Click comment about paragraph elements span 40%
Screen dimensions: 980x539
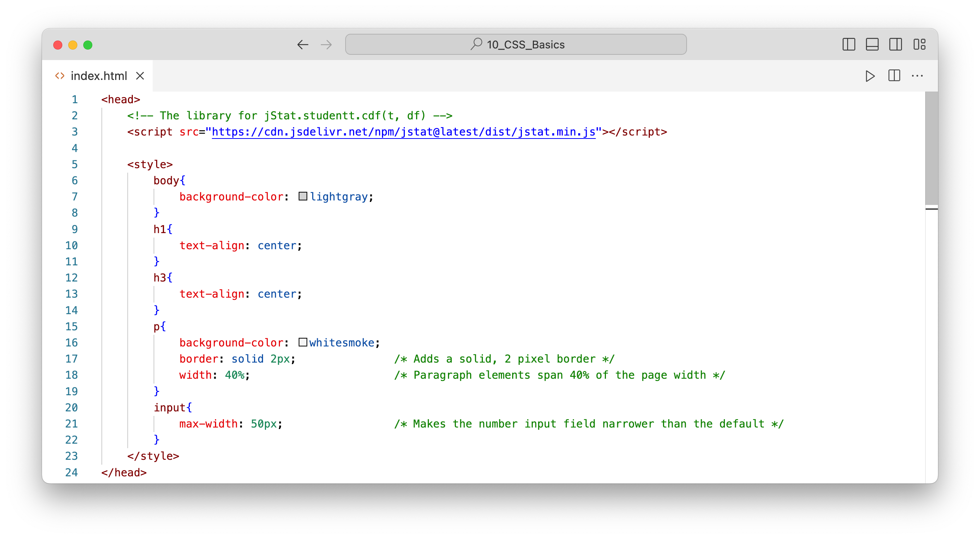560,375
